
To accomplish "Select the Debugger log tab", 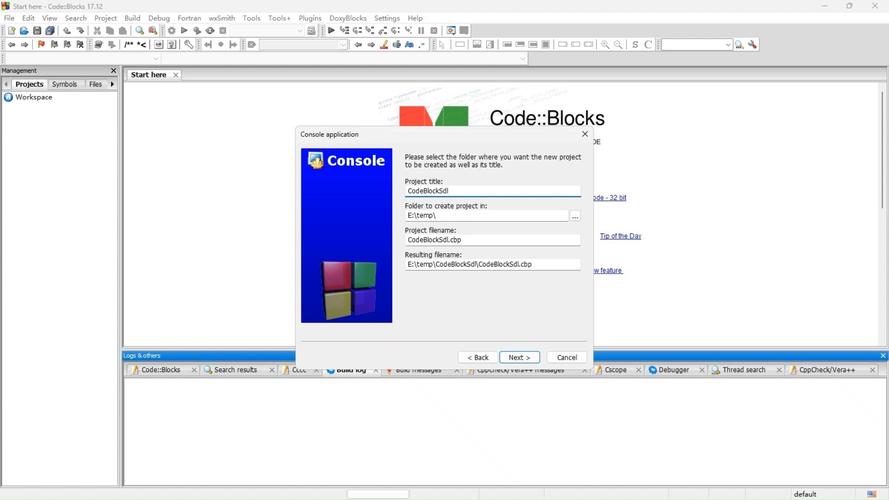I will click(673, 370).
